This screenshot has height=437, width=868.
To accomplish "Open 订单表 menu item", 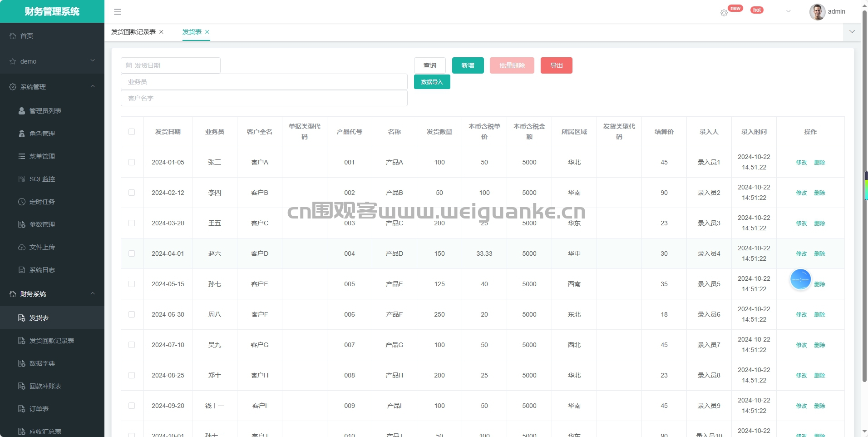I will (52, 409).
